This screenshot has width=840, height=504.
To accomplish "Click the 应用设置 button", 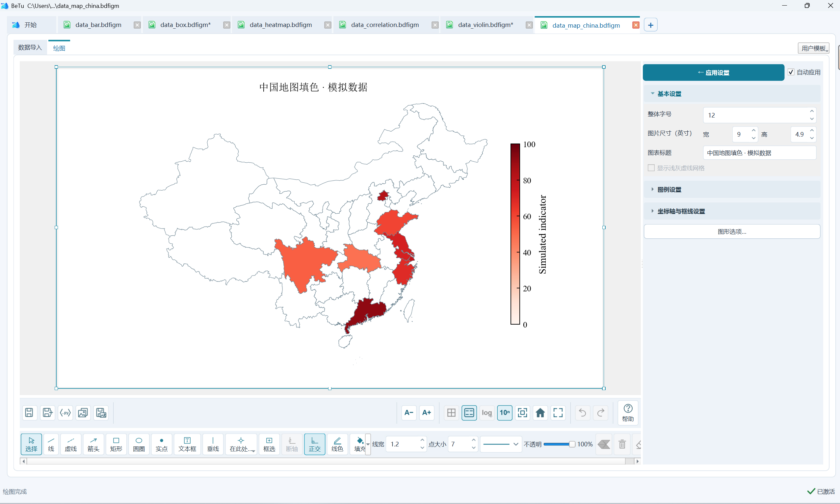I will point(713,72).
